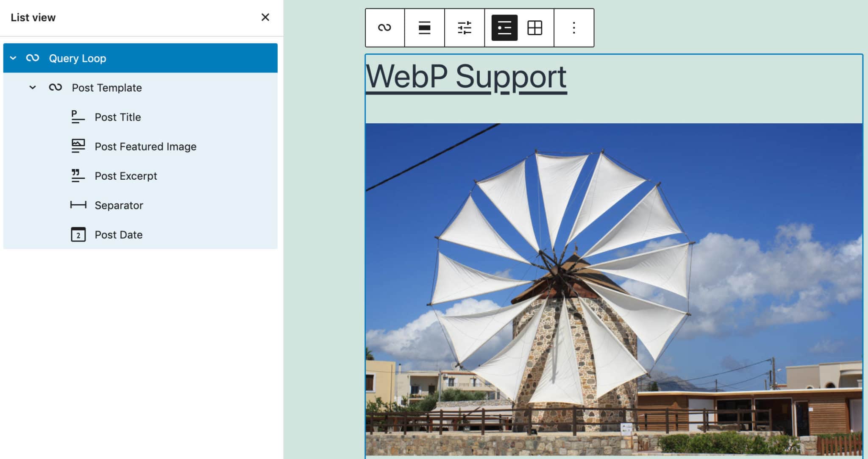This screenshot has width=868, height=459.
Task: Select Post Template in the List view
Action: (107, 87)
